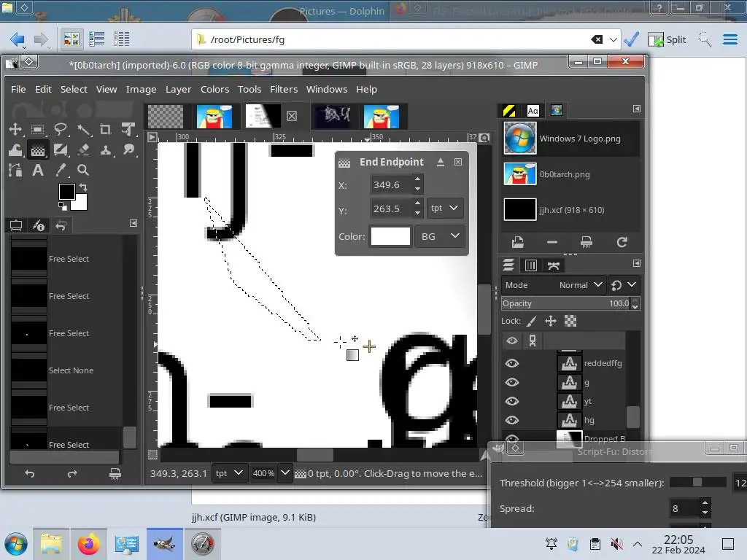Select the Smudge tool
This screenshot has height=560, width=747.
128,150
